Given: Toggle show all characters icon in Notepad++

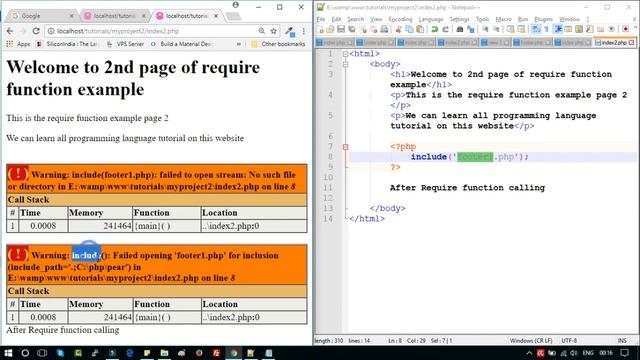Looking at the screenshot, I should [547, 29].
